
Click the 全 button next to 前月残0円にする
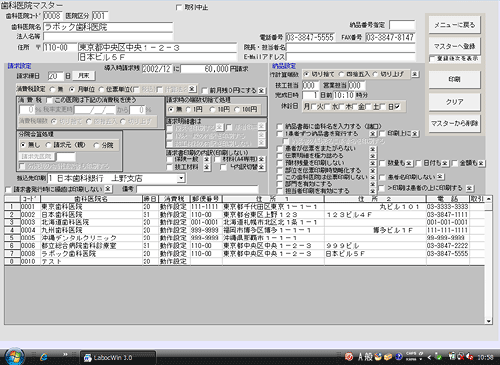point(261,90)
